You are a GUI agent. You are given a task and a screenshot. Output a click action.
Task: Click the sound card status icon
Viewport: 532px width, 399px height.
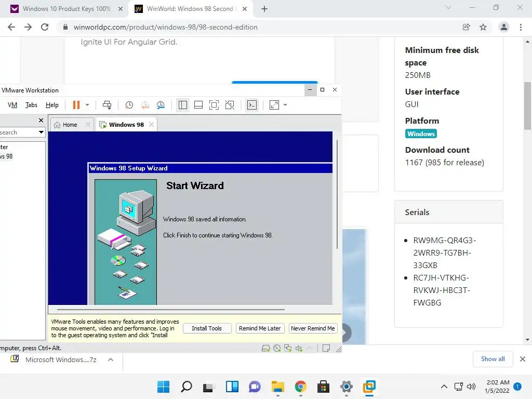tap(299, 349)
